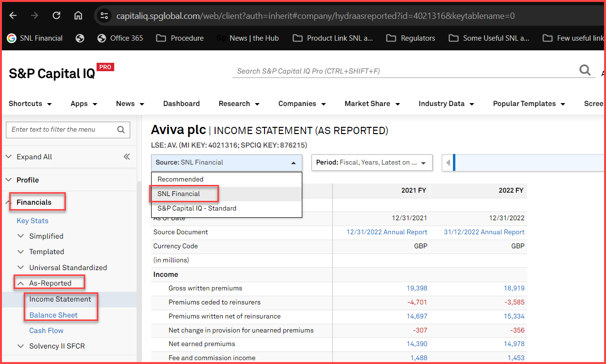The image size is (606, 364).
Task: Expand the Solvency II SFCR section
Action: (x=57, y=346)
